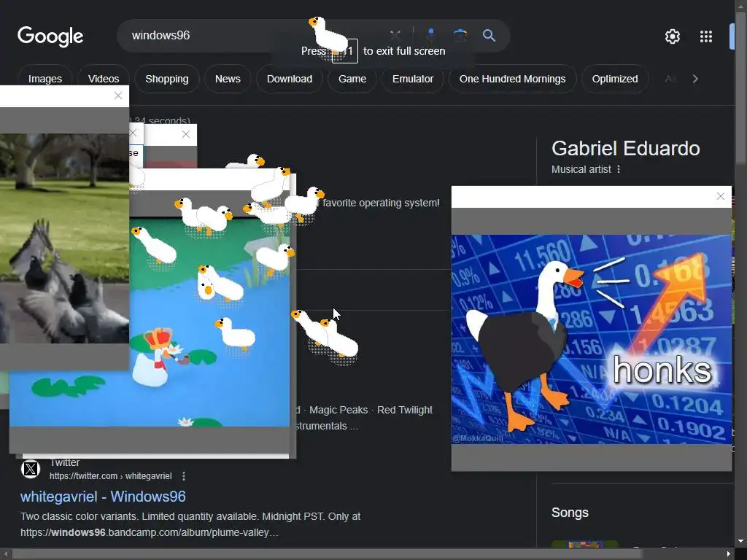Click the horizontal scrollbar right arrow
Image resolution: width=747 pixels, height=560 pixels.
pos(729,554)
